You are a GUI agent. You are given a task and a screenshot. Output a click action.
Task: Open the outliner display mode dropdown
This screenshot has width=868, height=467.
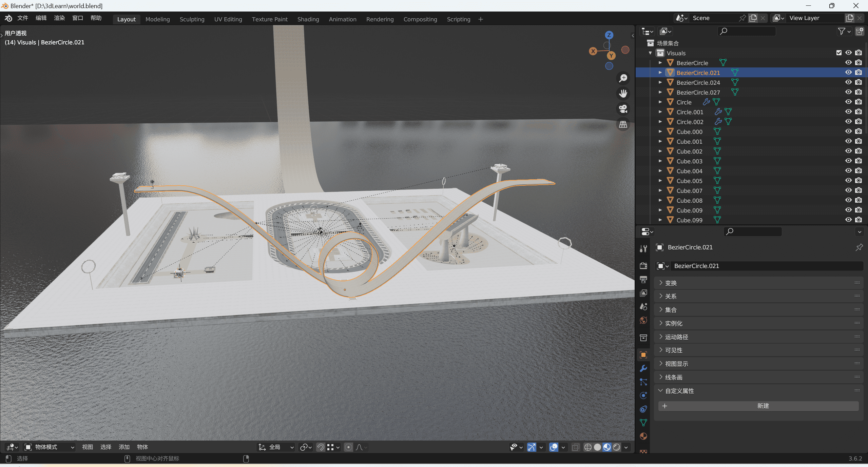pyautogui.click(x=666, y=31)
